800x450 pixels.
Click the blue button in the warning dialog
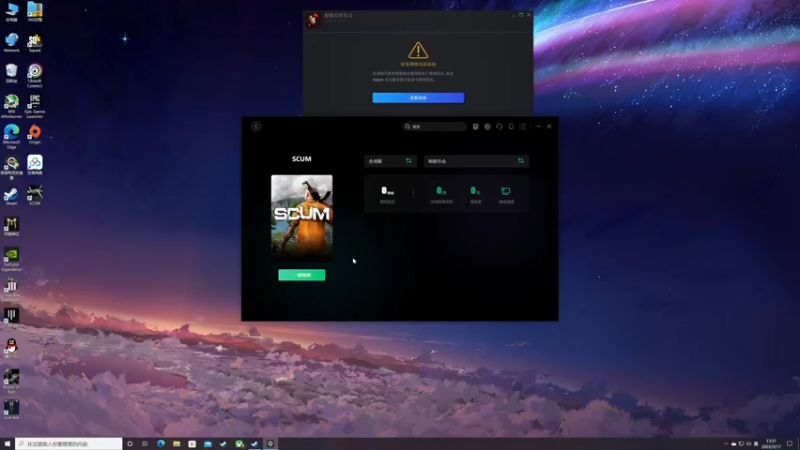coord(418,97)
